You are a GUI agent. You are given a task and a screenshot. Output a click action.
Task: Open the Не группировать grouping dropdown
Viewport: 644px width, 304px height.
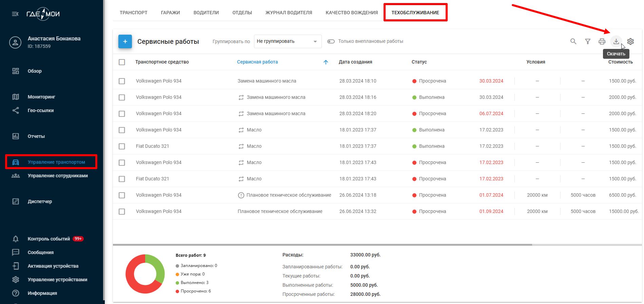click(287, 41)
